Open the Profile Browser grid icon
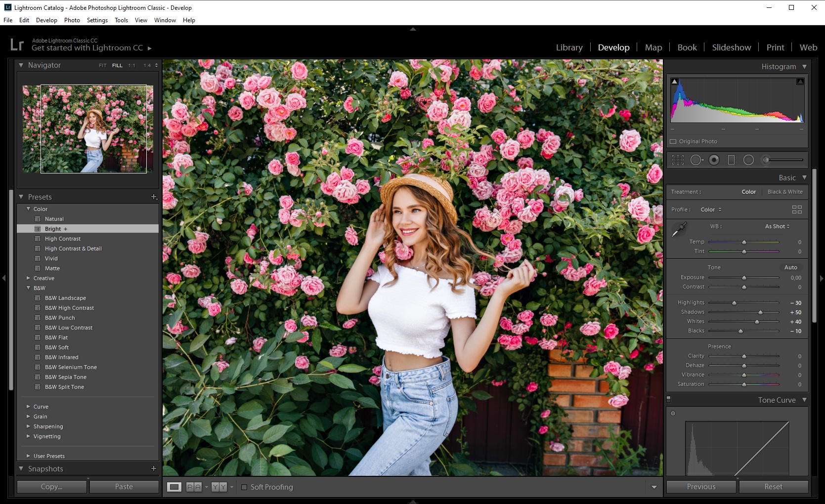This screenshot has height=504, width=825. (x=797, y=210)
